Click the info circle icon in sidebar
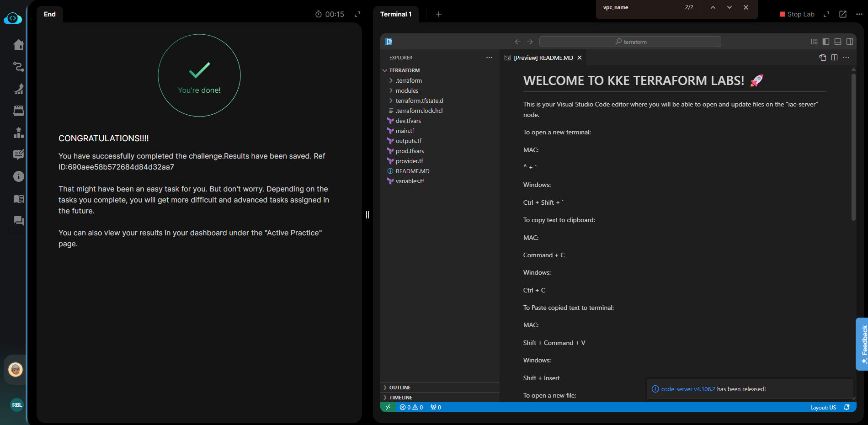Screen dimensions: 868x425 (18, 176)
